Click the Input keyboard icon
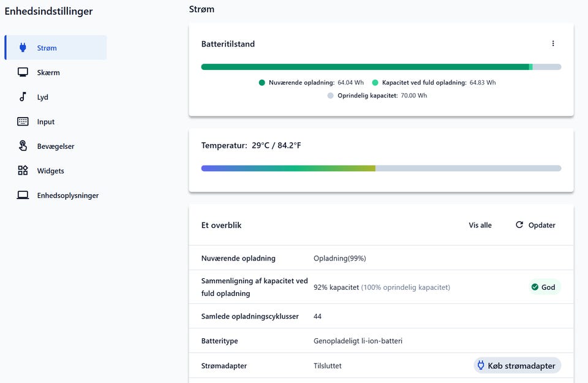The height and width of the screenshot is (383, 588). pyautogui.click(x=23, y=121)
